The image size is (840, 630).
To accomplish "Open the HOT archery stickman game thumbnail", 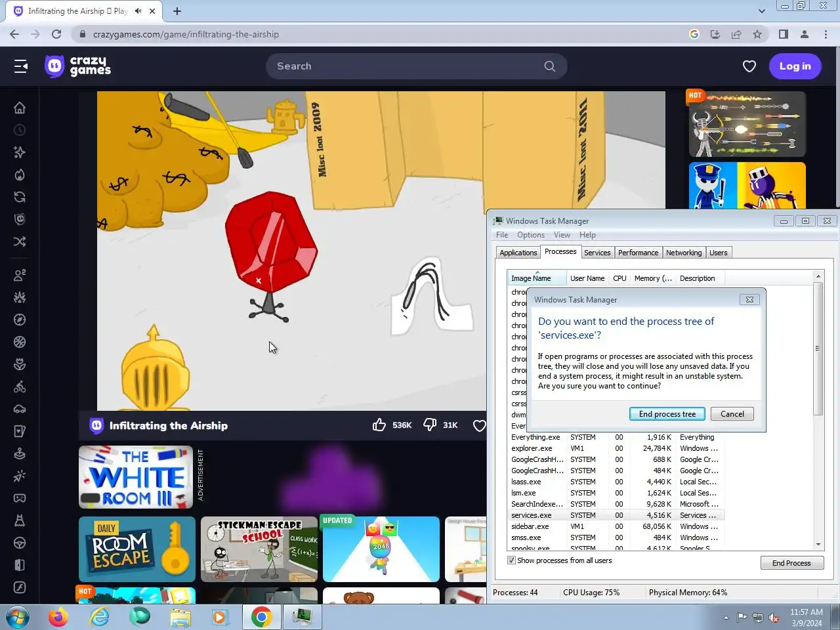I will [747, 124].
